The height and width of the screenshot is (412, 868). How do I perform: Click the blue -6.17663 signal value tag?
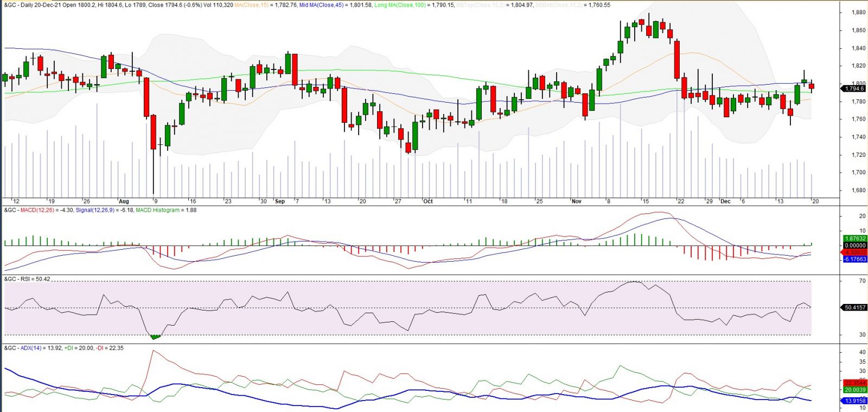[x=856, y=259]
